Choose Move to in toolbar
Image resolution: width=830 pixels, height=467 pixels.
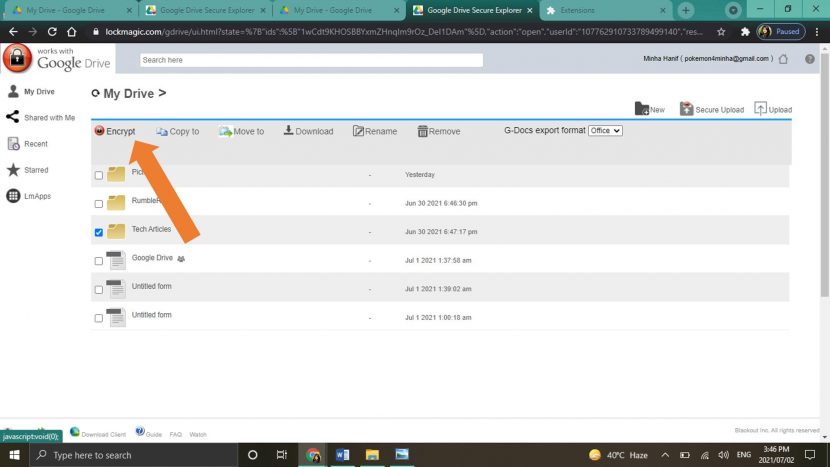click(x=241, y=131)
